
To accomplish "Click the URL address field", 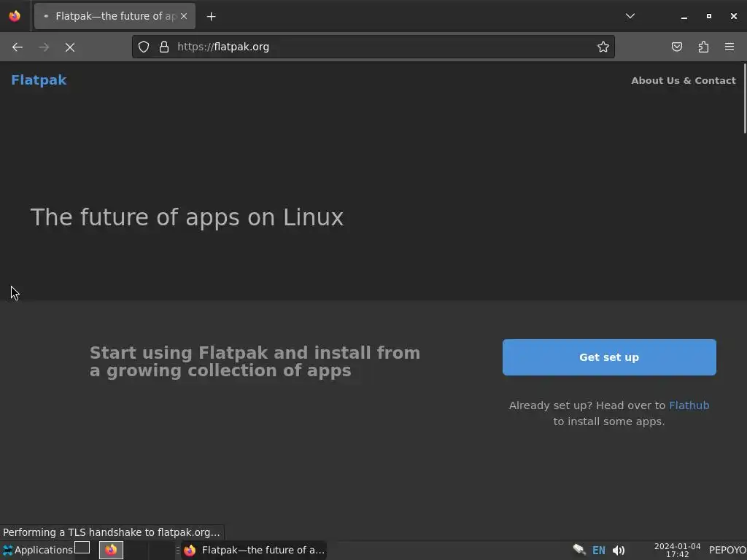I will 379,47.
